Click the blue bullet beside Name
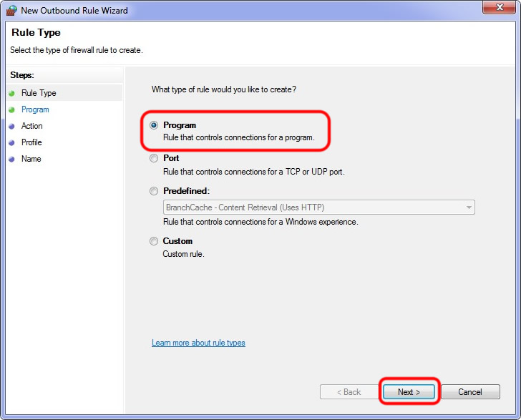Image resolution: width=521 pixels, height=420 pixels. [12, 159]
